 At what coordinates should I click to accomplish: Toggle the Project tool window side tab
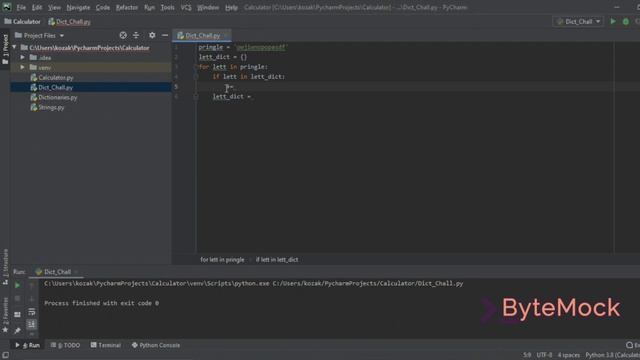pyautogui.click(x=5, y=49)
